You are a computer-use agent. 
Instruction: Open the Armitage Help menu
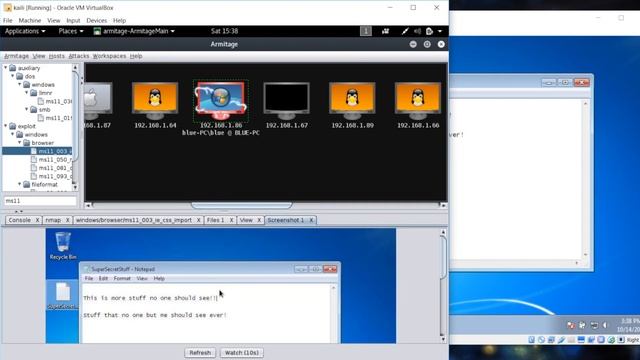click(136, 56)
